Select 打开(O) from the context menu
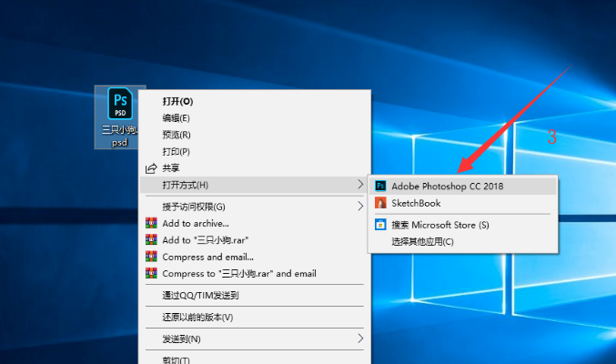The image size is (616, 364). [x=177, y=101]
